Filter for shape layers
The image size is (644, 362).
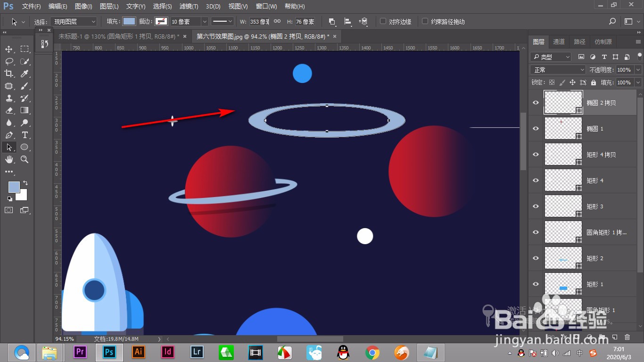click(615, 57)
